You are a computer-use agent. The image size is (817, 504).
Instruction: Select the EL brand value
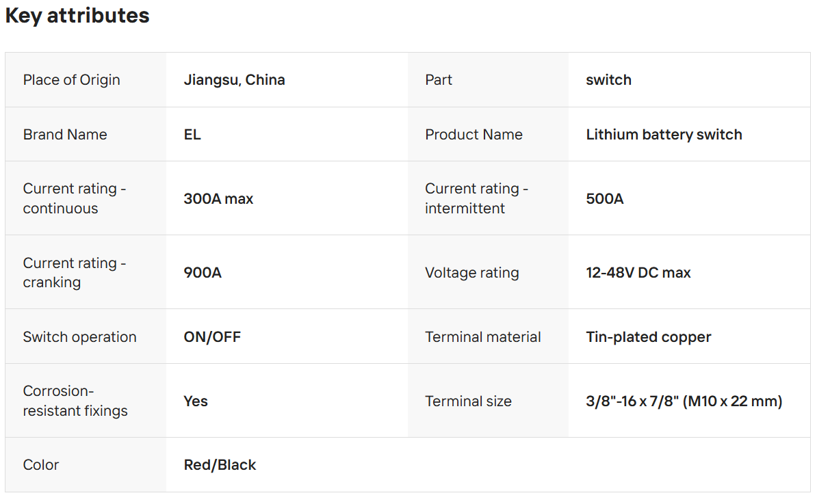click(192, 135)
